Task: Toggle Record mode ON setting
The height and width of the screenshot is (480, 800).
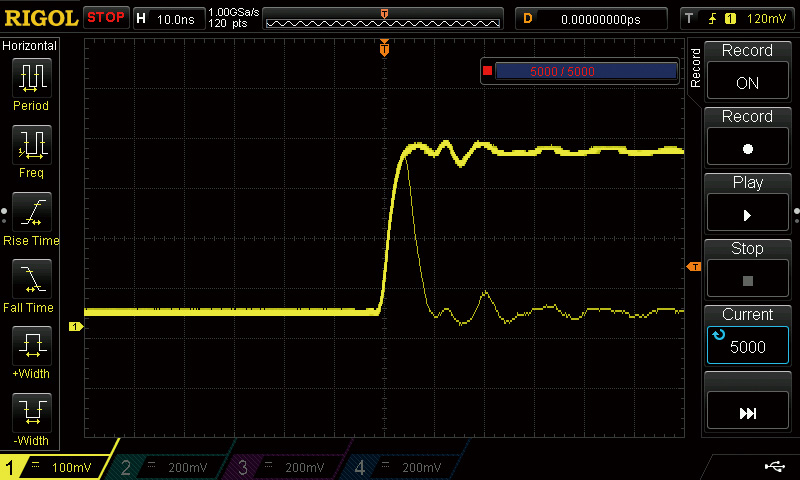Action: (x=747, y=72)
